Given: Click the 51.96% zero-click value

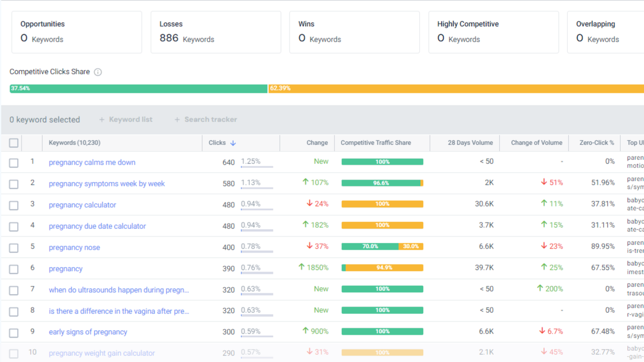Looking at the screenshot, I should [x=603, y=183].
